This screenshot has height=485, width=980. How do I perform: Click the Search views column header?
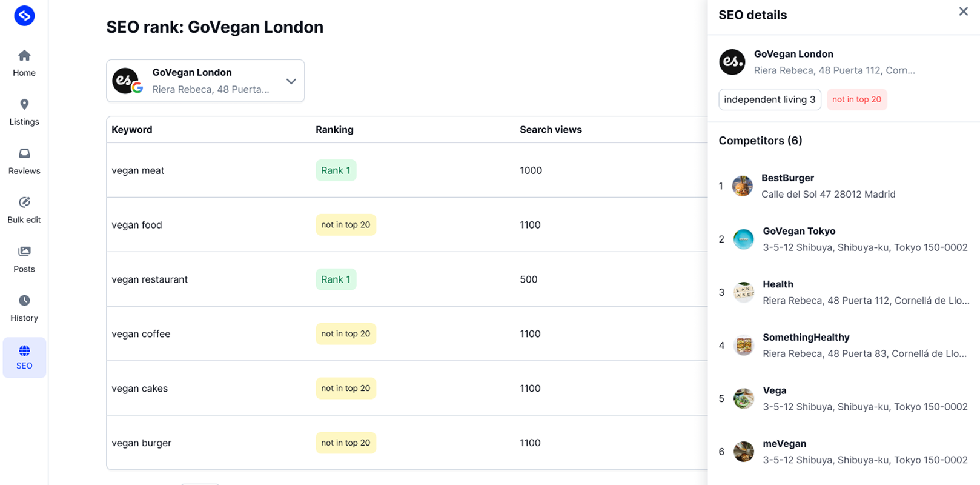pos(551,130)
